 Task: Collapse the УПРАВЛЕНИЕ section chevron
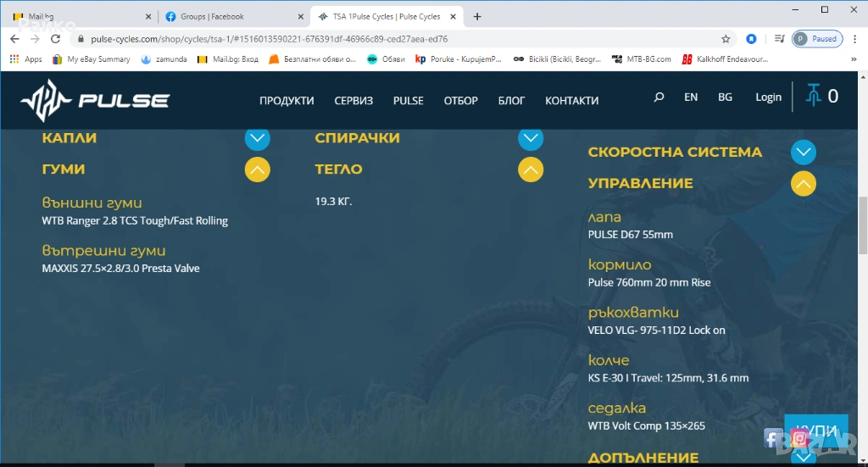click(804, 184)
